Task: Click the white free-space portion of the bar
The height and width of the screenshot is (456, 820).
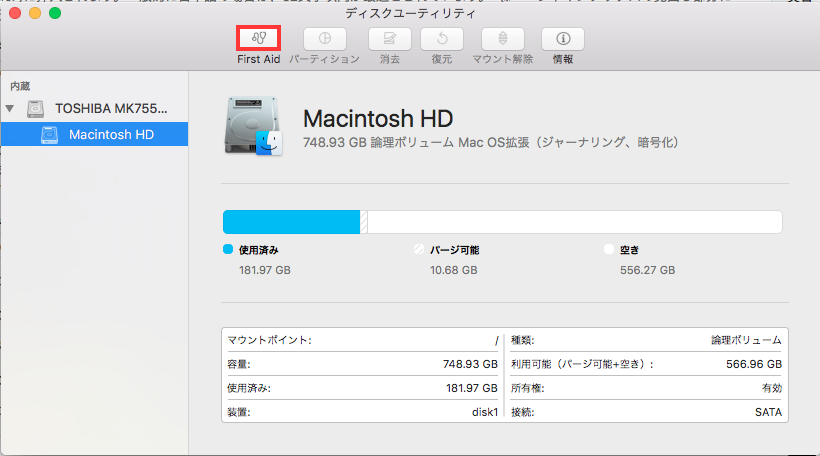Action: [575, 222]
